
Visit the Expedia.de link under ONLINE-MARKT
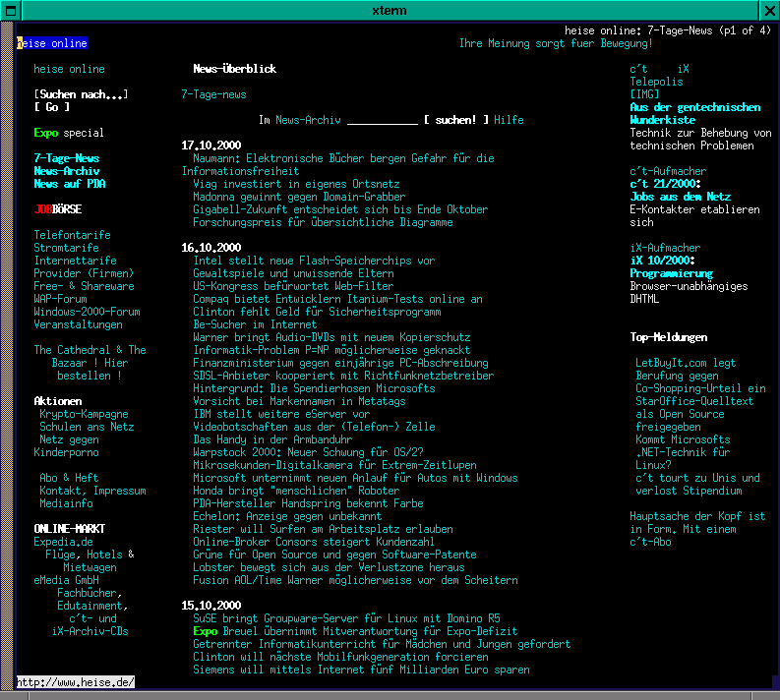point(63,542)
